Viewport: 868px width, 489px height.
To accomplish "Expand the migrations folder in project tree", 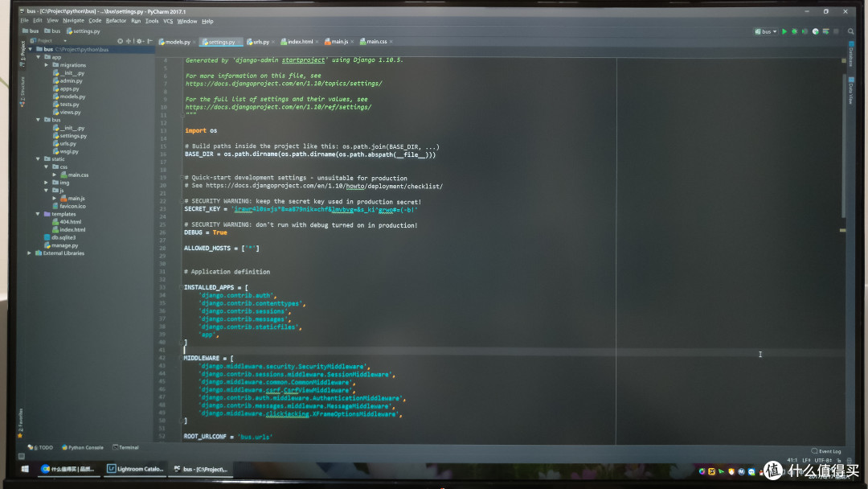I will (47, 65).
